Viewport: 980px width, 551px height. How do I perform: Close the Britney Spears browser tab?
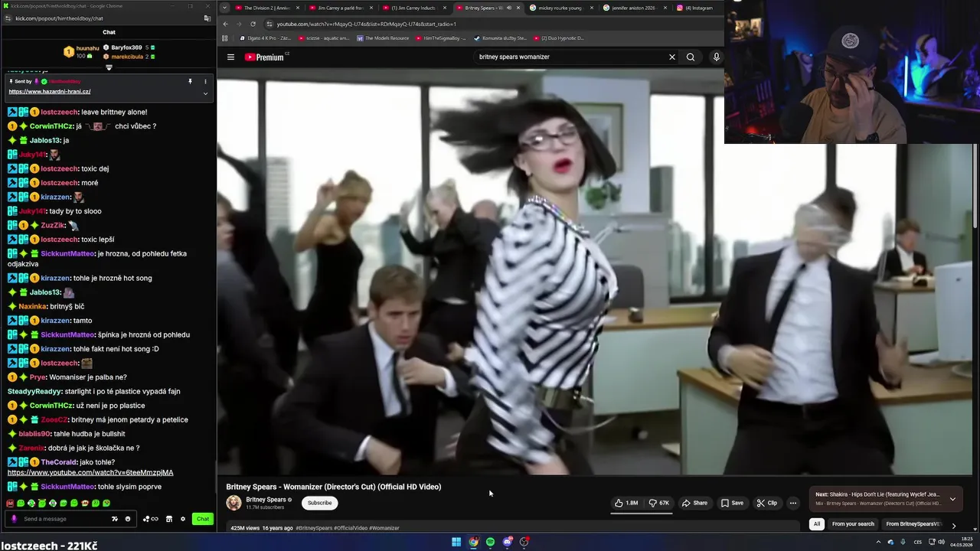click(x=518, y=8)
